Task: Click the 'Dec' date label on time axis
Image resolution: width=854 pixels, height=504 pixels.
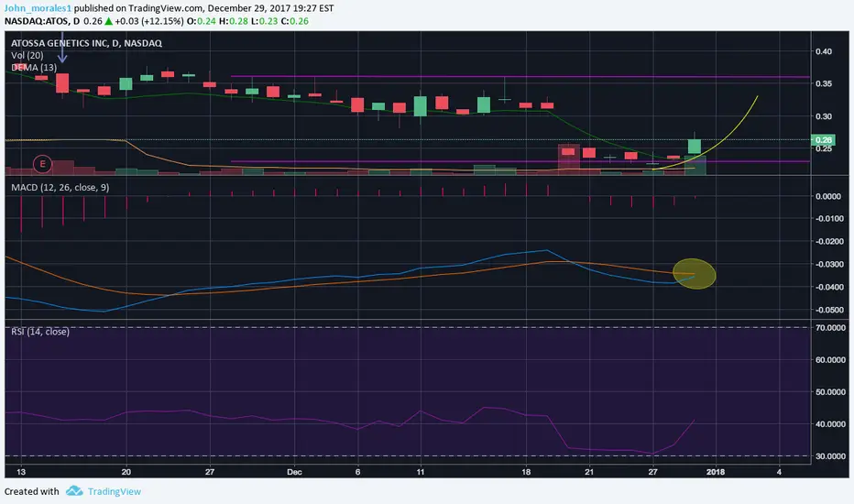Action: tap(294, 472)
